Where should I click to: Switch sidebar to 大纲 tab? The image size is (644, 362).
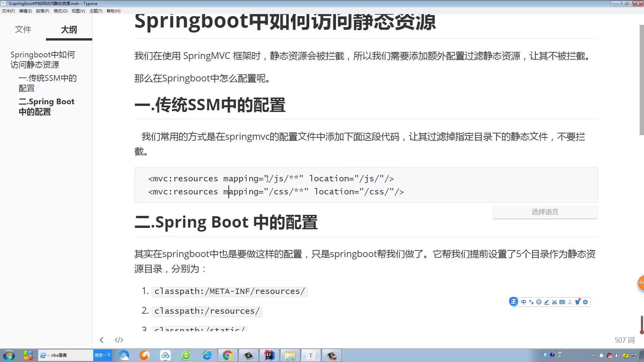point(69,29)
